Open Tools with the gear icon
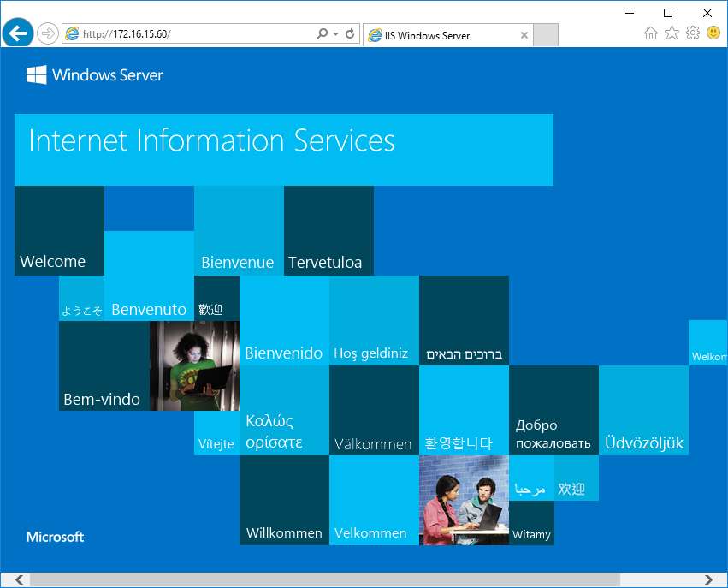728x588 pixels. pyautogui.click(x=693, y=33)
